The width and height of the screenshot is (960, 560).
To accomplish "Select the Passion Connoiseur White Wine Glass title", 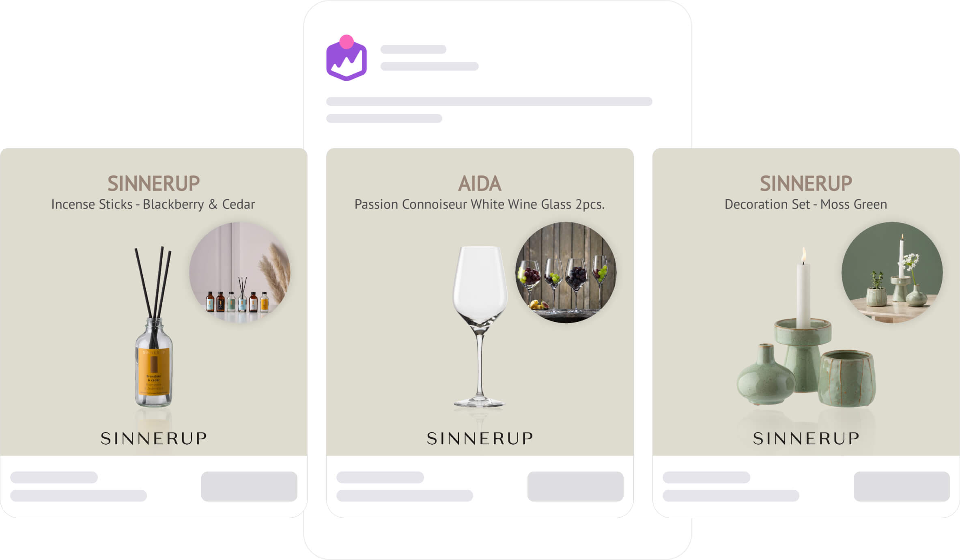I will [480, 204].
